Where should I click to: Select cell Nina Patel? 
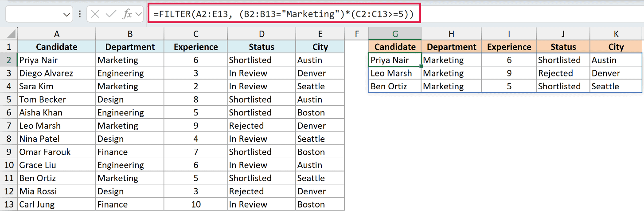pos(56,139)
